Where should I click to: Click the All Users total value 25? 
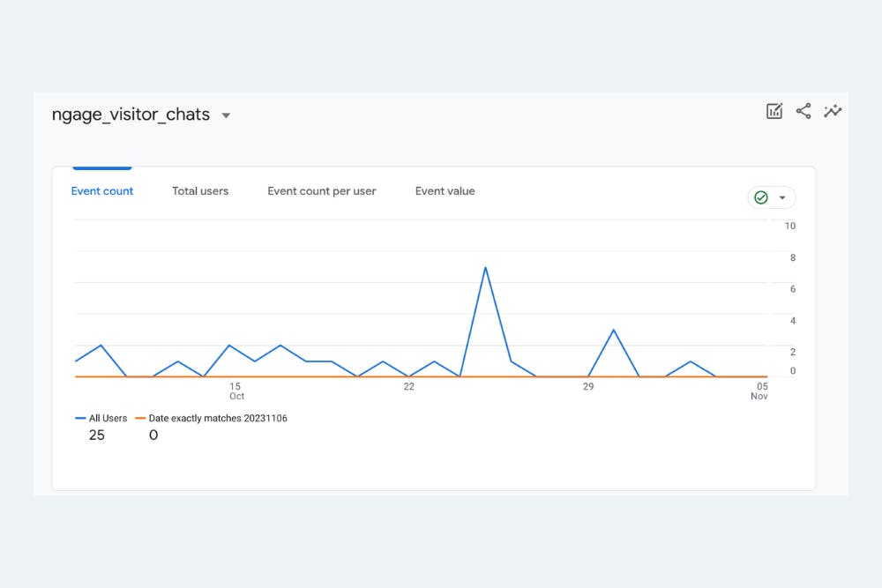click(97, 435)
